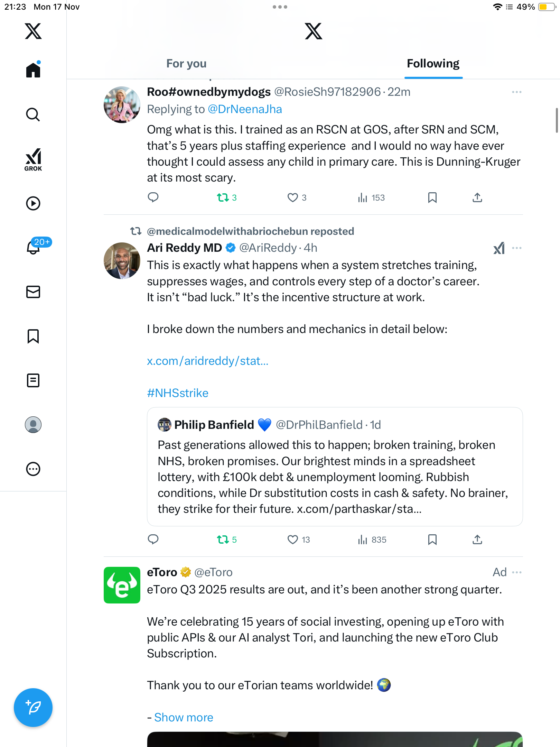Undo repost on Ari Reddy's post
Image resolution: width=560 pixels, height=747 pixels.
(223, 539)
